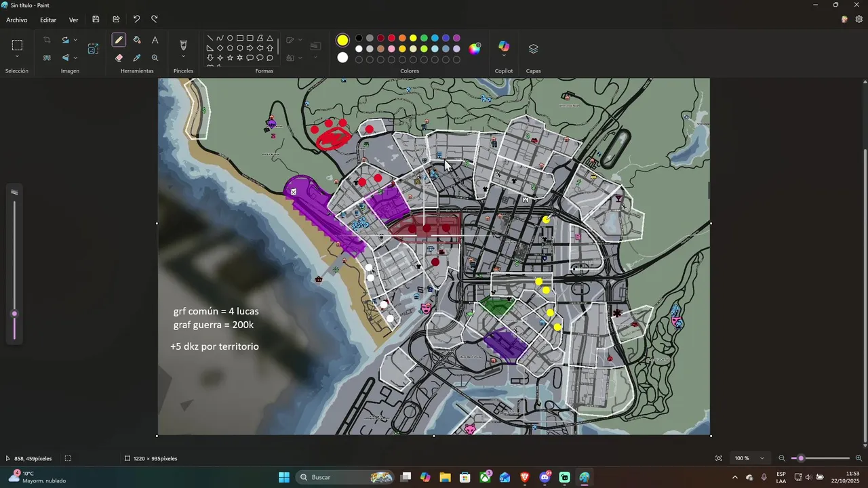Screen dimensions: 868x488
Task: Select the Triangle shape
Action: point(270,39)
